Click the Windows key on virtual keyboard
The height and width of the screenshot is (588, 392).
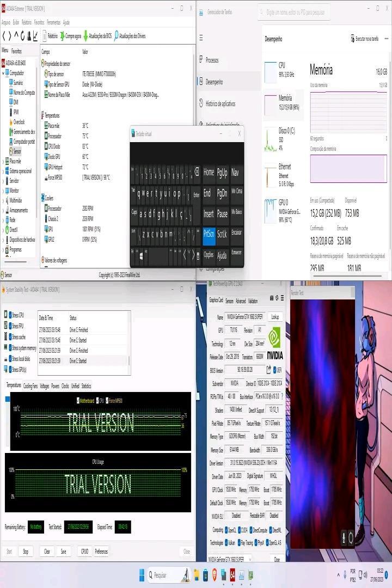pyautogui.click(x=141, y=256)
